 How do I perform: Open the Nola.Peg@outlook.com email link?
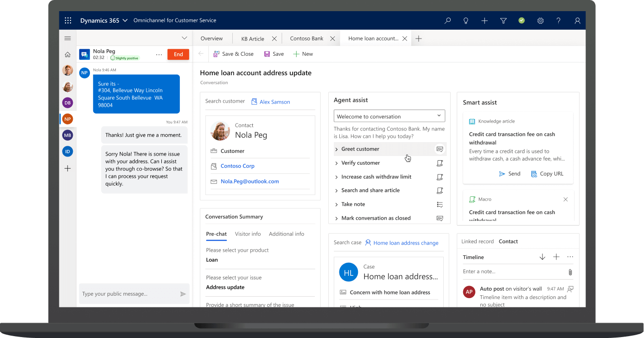[x=249, y=182]
